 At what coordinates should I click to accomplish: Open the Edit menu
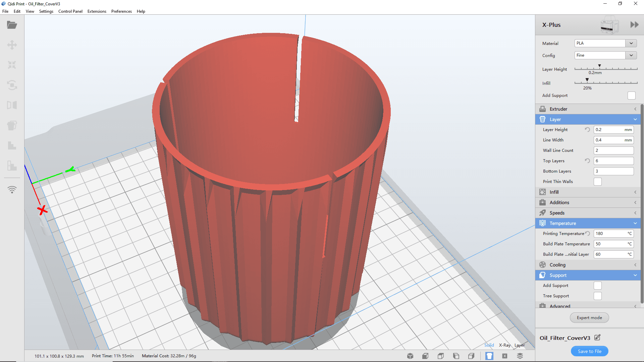[x=17, y=11]
